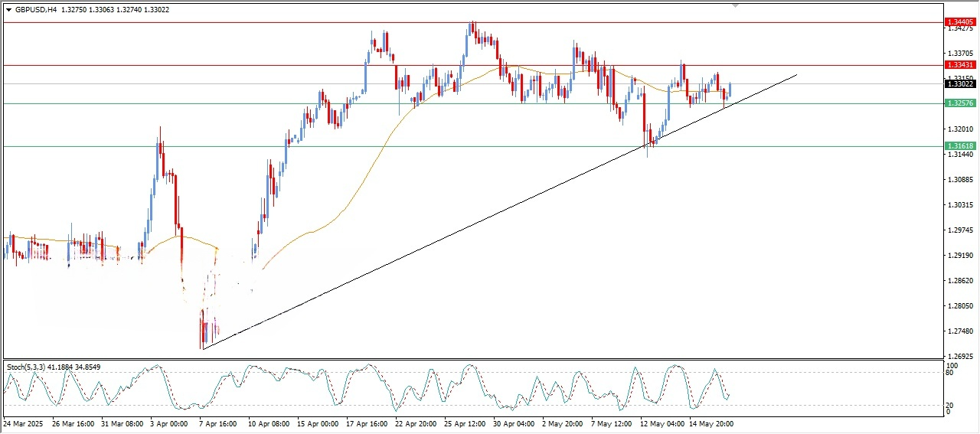Screen dimensions: 980x434
Task: Click the stochastic 20 level scale label
Action: 949,405
